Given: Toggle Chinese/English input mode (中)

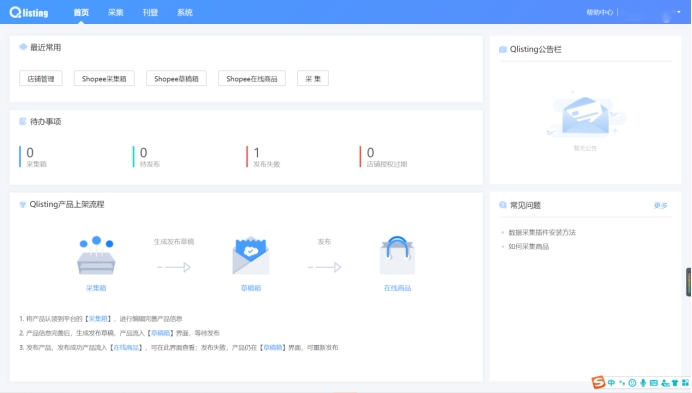Looking at the screenshot, I should [611, 383].
